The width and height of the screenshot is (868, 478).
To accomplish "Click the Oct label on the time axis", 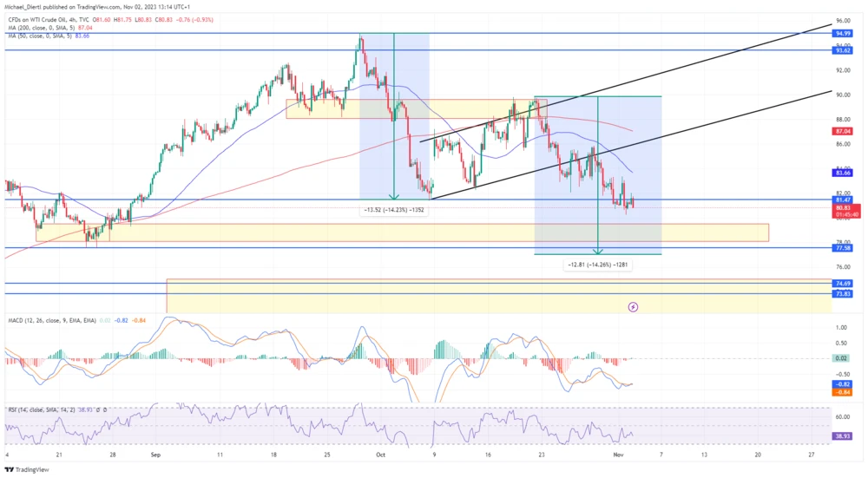I will (x=380, y=455).
